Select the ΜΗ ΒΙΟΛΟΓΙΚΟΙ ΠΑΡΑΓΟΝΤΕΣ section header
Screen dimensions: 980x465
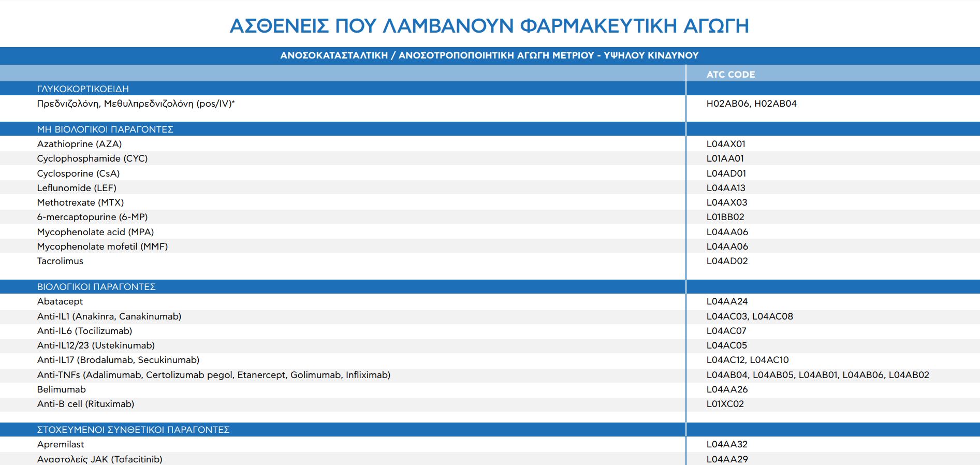coord(105,129)
